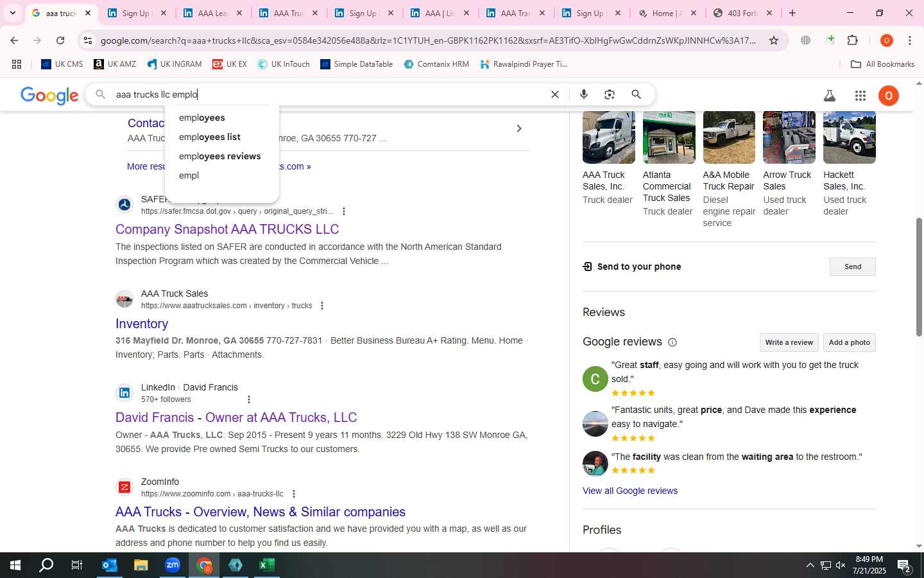Switch to the 403 Forb tab
The height and width of the screenshot is (578, 924).
[743, 13]
